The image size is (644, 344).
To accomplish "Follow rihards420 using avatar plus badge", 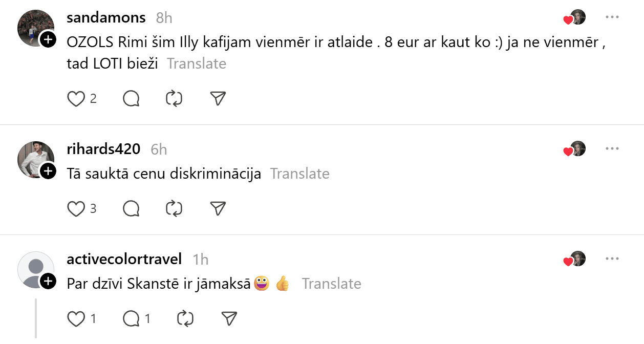I will pyautogui.click(x=48, y=171).
